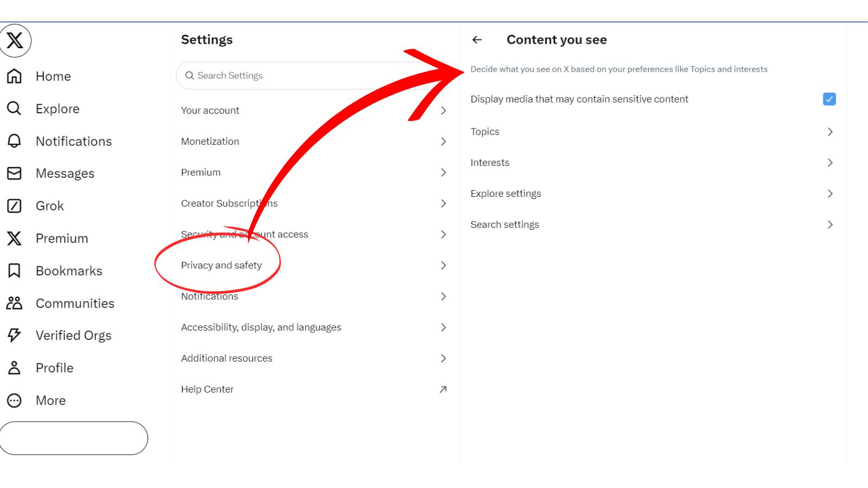The width and height of the screenshot is (868, 488).
Task: Select the Home icon in the sidebar
Action: [x=14, y=76]
